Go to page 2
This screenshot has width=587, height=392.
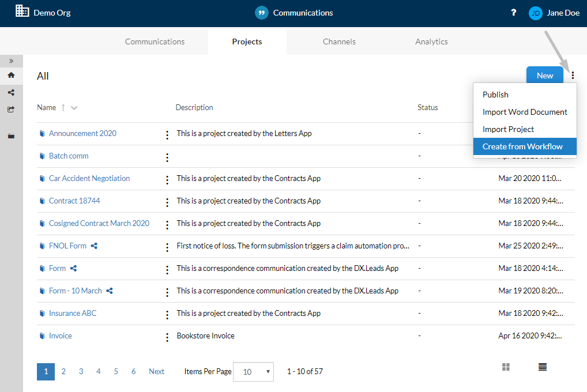point(63,371)
